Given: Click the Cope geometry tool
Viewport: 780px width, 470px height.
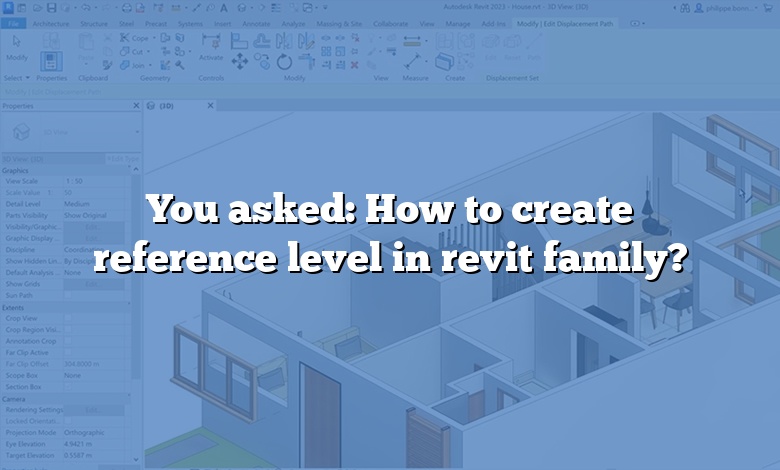Looking at the screenshot, I should click(134, 38).
